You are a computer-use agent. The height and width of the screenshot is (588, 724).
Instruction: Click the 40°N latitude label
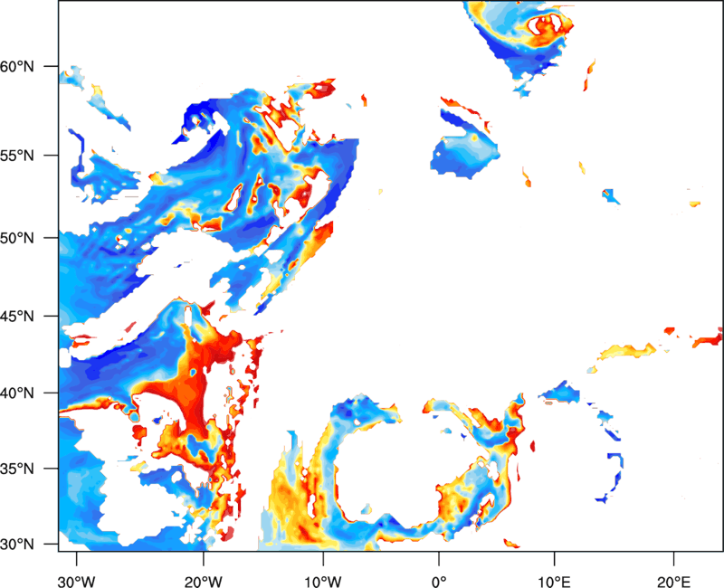(x=17, y=394)
